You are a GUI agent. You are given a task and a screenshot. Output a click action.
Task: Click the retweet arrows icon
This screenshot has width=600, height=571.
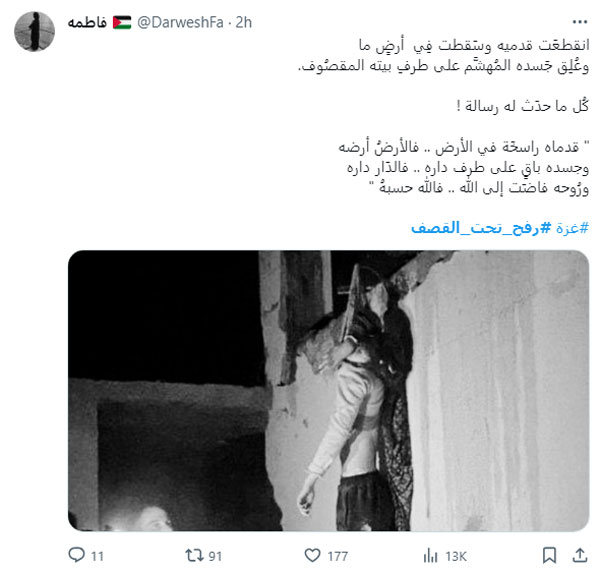(x=194, y=555)
